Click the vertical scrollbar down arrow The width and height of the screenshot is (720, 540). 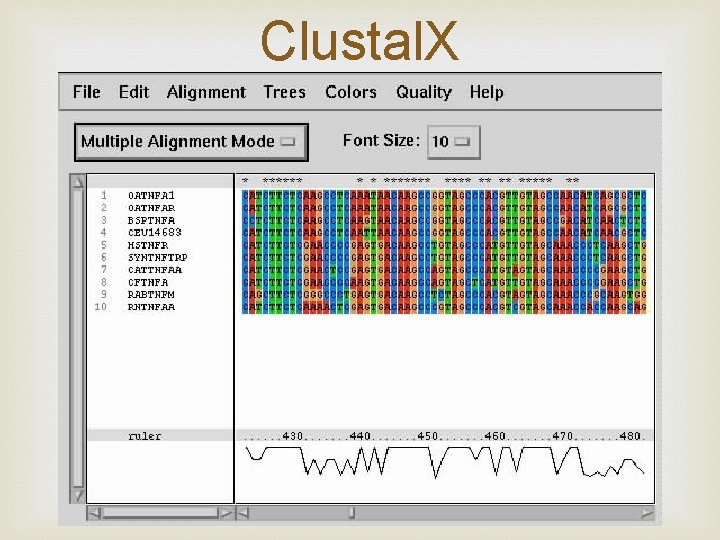click(78, 495)
